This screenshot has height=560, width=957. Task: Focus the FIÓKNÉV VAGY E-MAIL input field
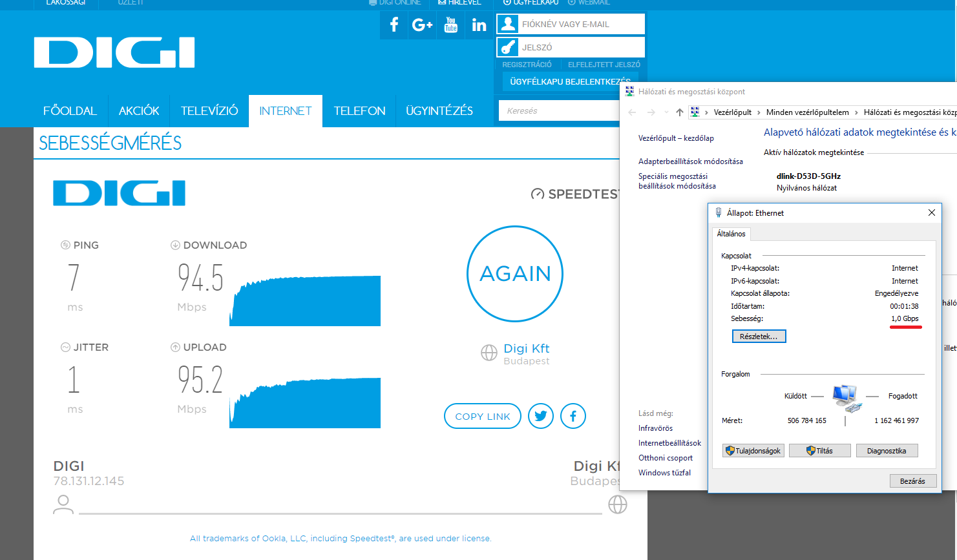(x=571, y=24)
